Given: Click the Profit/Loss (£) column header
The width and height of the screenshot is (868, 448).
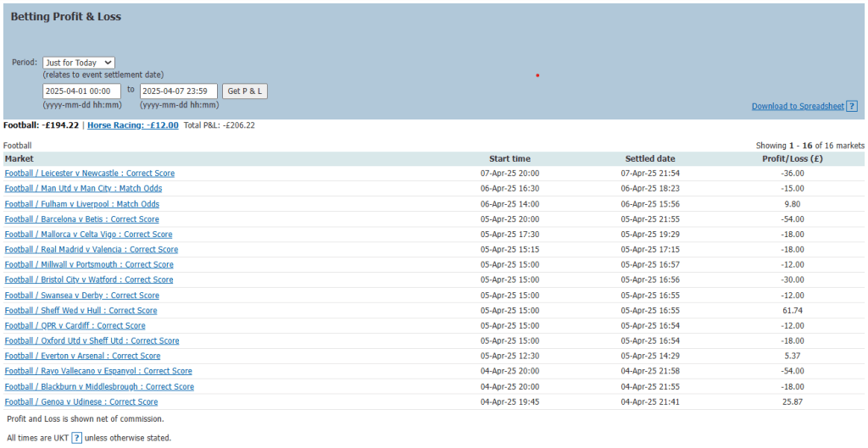Looking at the screenshot, I should (x=793, y=158).
